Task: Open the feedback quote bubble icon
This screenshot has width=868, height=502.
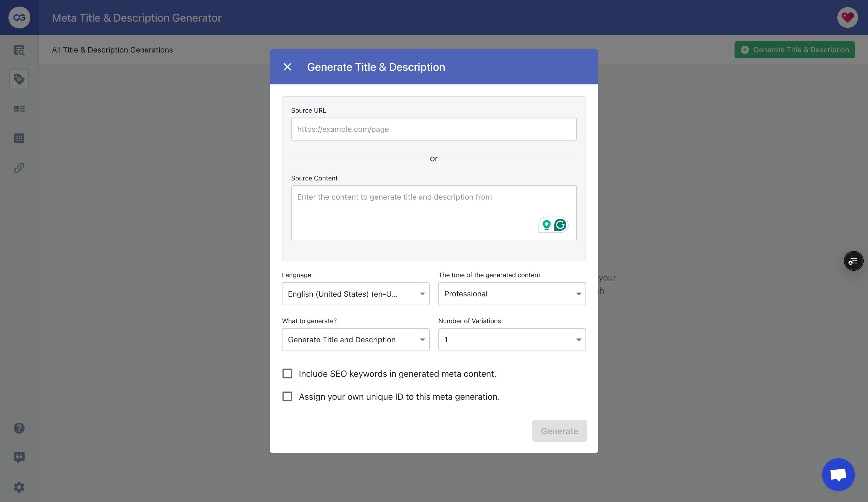Action: click(19, 458)
